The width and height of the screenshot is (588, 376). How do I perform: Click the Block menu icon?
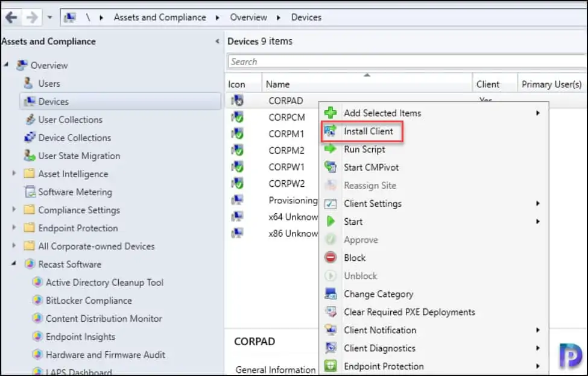tap(330, 258)
